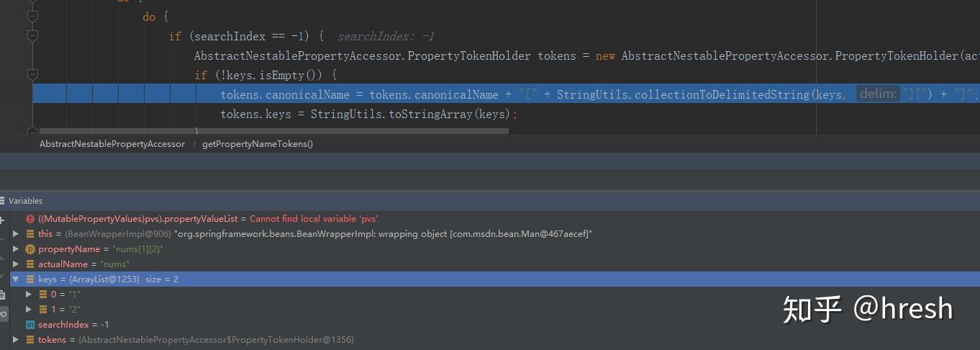Click the object icon beside the keys variable
This screenshot has height=350, width=980.
click(30, 279)
